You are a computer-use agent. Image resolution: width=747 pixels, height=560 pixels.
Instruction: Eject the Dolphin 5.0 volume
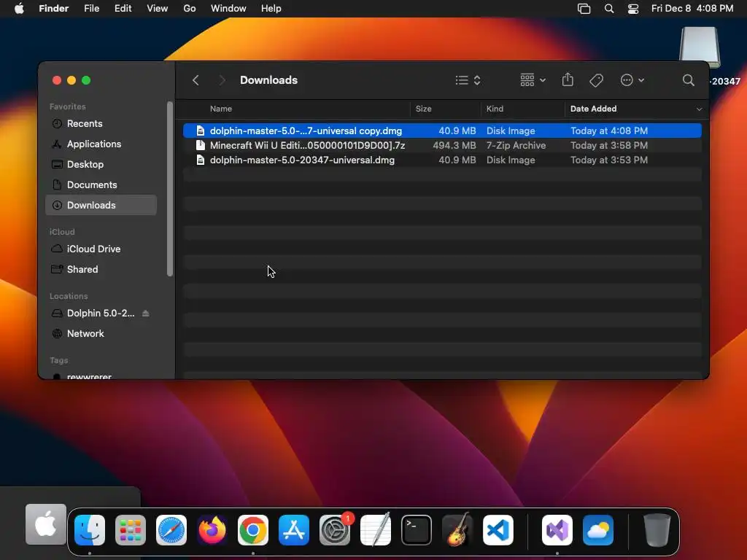coord(146,314)
